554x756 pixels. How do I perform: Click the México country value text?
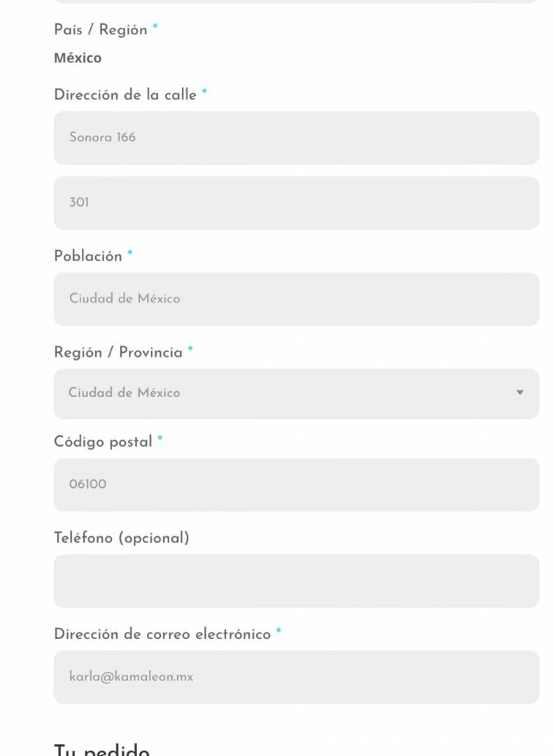point(78,58)
